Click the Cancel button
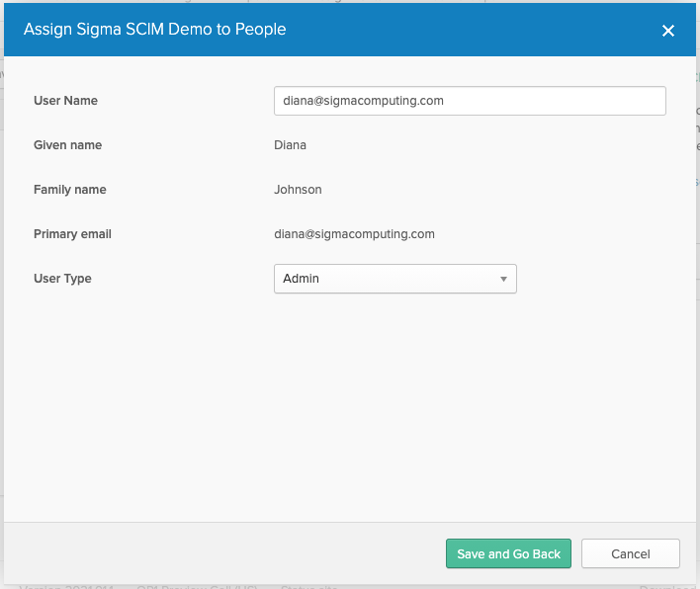700x589 pixels. tap(630, 553)
